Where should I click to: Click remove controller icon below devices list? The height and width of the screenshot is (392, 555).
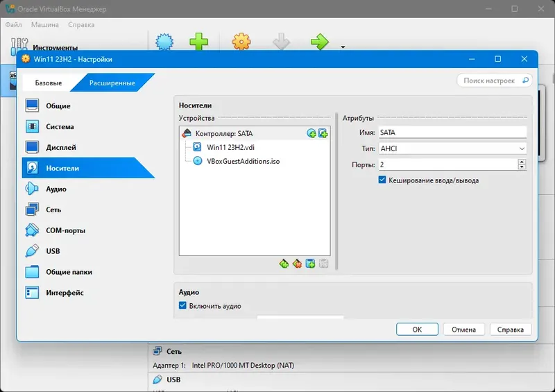click(x=298, y=264)
